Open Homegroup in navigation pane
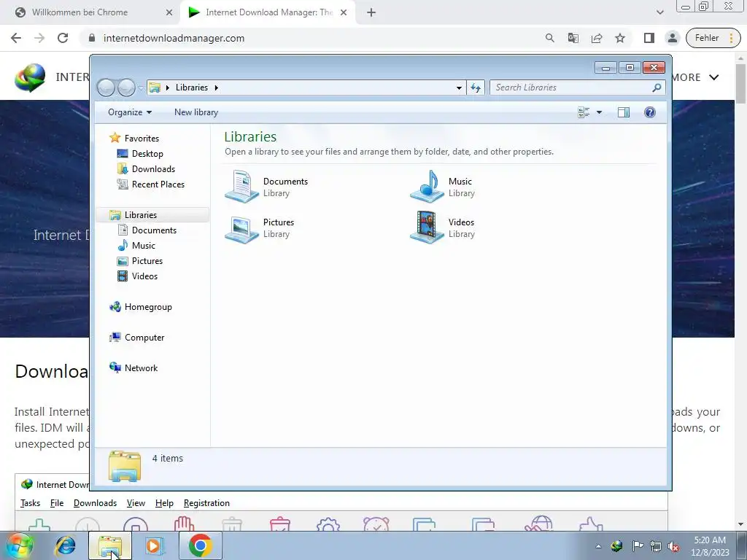Screen dimensions: 747x560 click(148, 307)
